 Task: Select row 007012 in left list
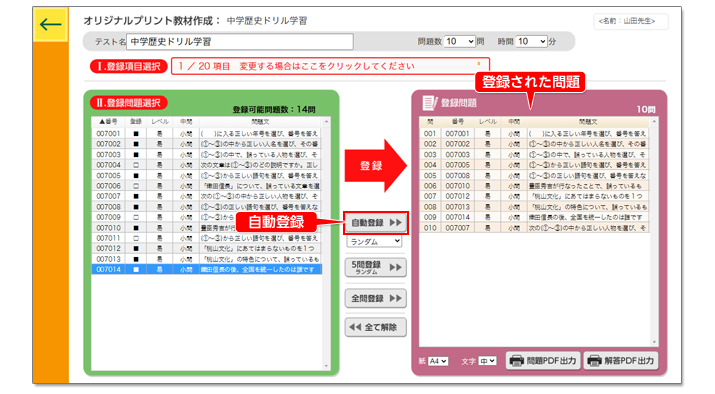[207, 249]
